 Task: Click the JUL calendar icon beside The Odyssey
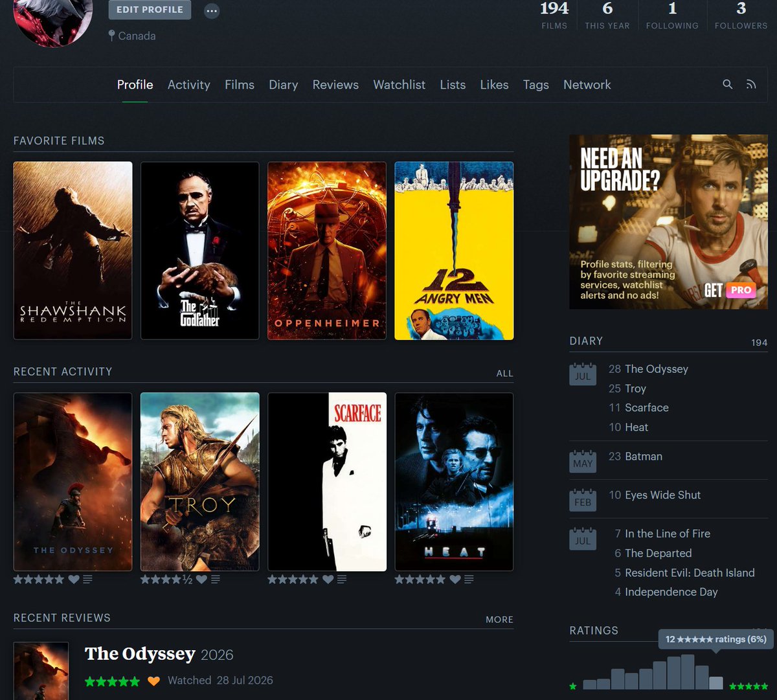click(583, 374)
